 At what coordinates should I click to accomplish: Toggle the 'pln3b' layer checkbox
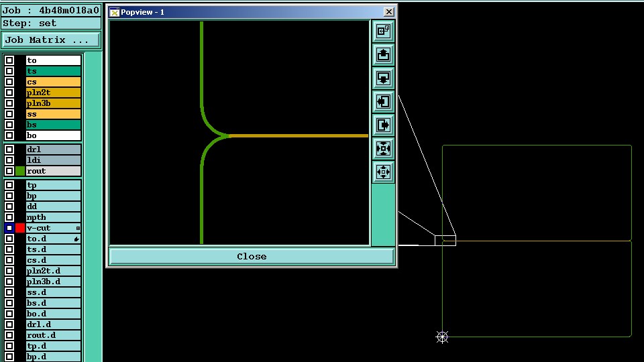click(x=9, y=103)
